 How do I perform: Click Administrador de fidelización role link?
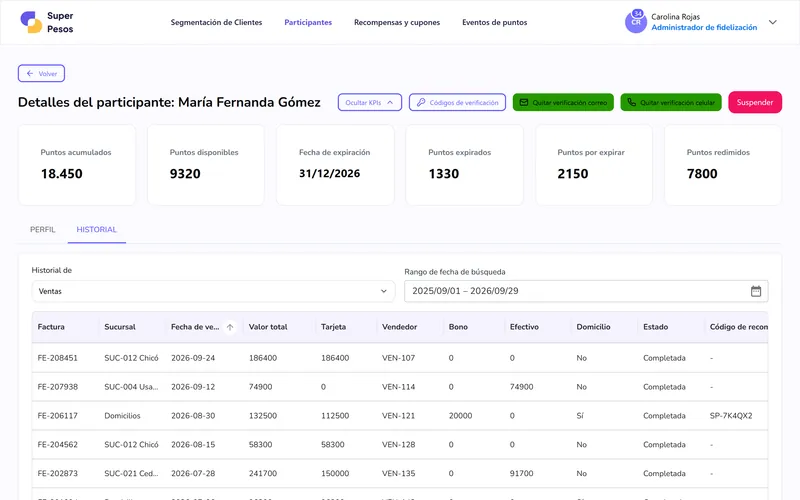click(x=704, y=28)
